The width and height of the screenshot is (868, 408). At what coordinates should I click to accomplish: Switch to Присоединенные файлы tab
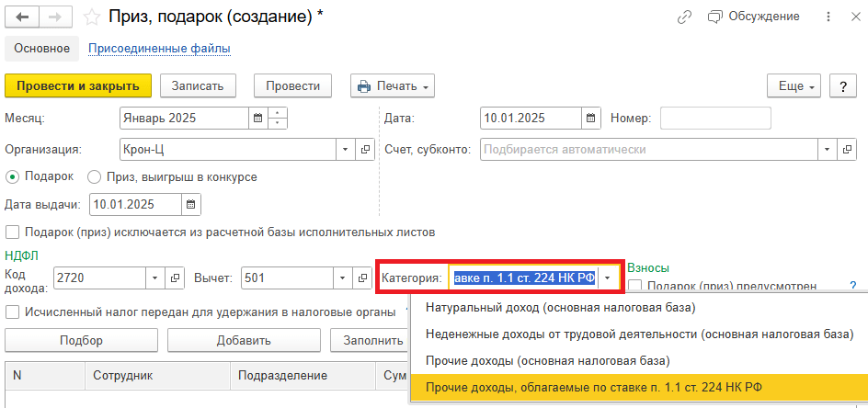pos(158,48)
